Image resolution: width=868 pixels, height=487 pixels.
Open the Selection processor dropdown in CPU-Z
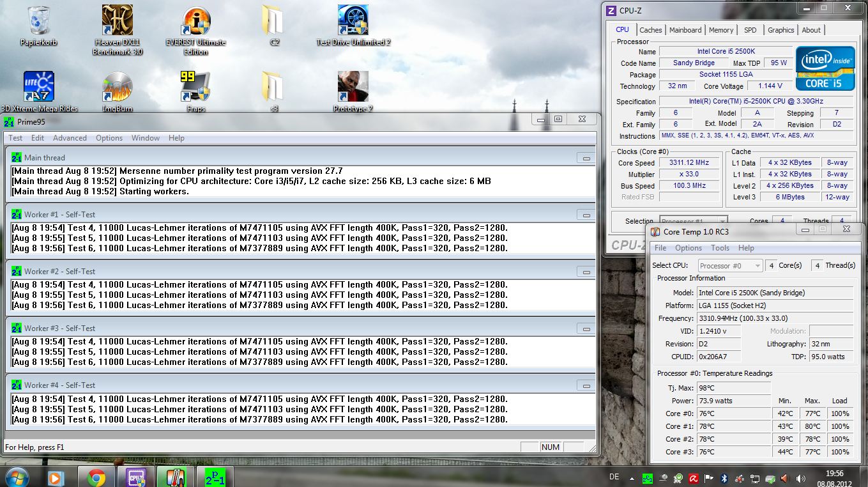coord(694,221)
